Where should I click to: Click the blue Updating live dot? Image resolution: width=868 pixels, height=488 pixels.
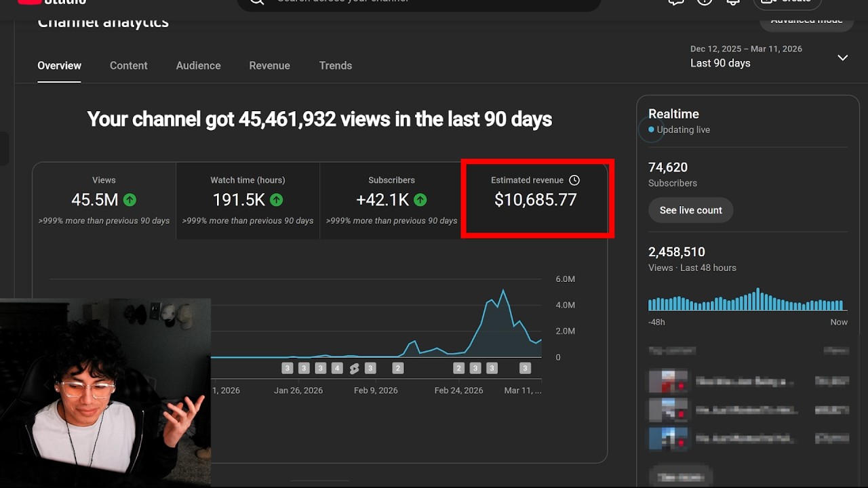(x=652, y=129)
